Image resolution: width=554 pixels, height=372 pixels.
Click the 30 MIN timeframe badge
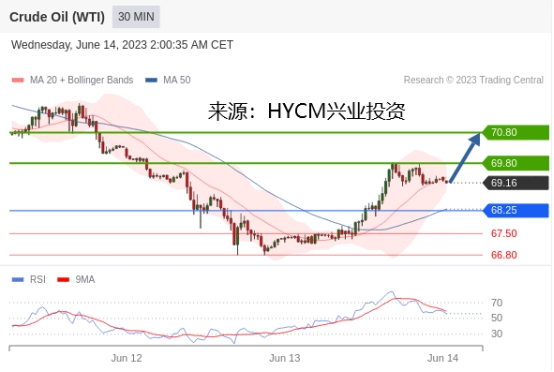tap(136, 17)
